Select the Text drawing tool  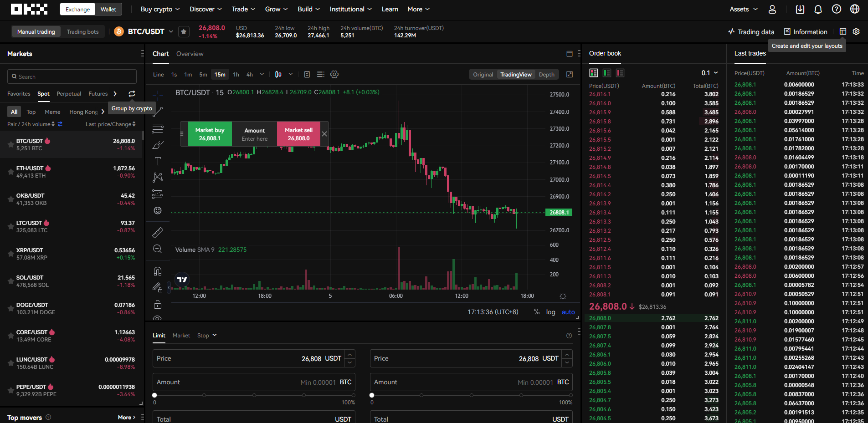pyautogui.click(x=158, y=161)
